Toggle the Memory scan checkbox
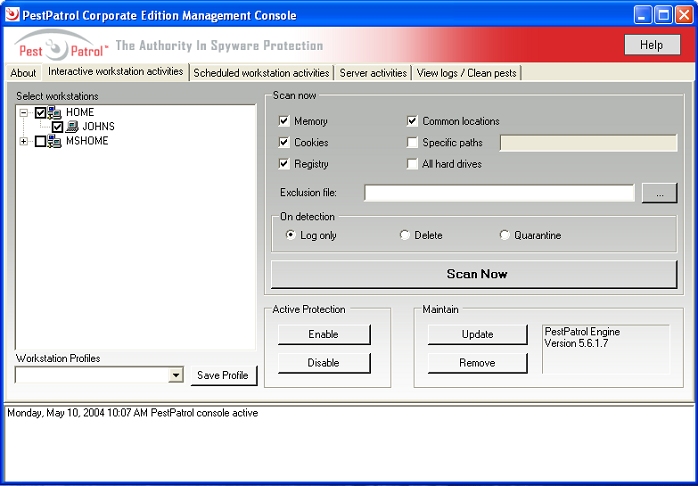698x486 pixels. pyautogui.click(x=284, y=121)
